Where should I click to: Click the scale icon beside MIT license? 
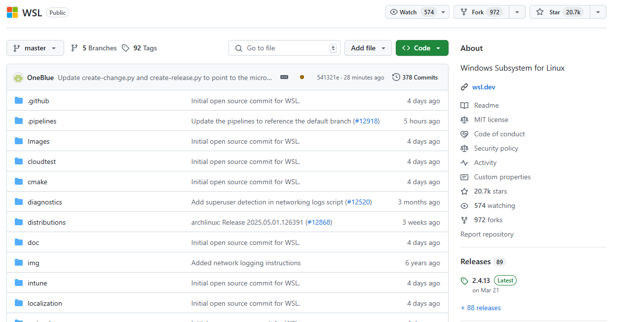coord(464,120)
